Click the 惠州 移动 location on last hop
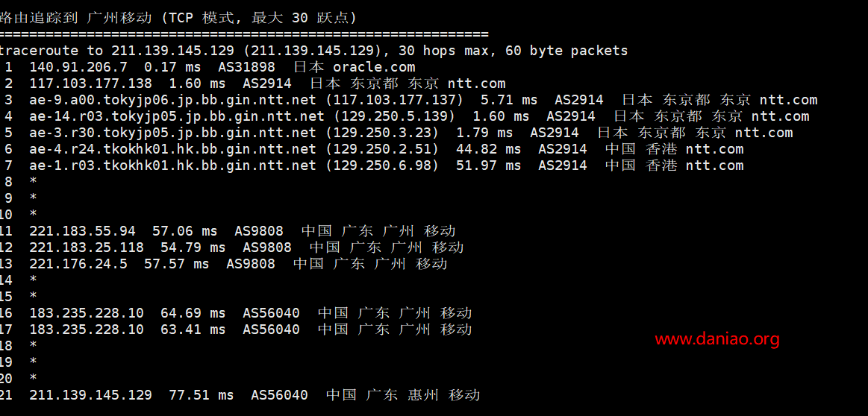Viewport: 868px width, 416px height. 443,395
